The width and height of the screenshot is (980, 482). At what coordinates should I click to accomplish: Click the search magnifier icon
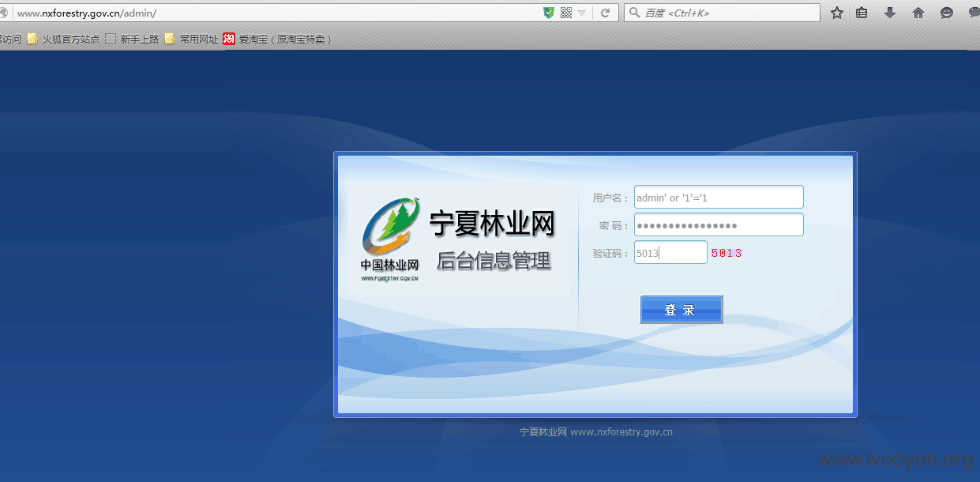coord(634,13)
